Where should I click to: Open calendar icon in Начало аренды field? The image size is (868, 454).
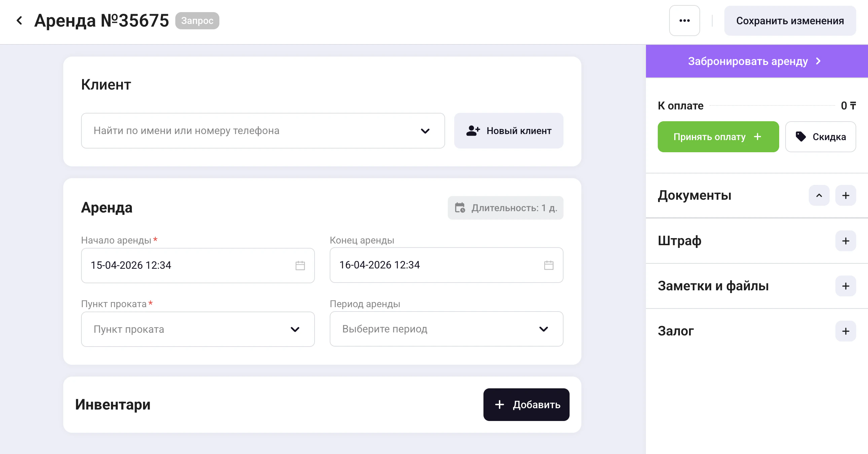[300, 265]
